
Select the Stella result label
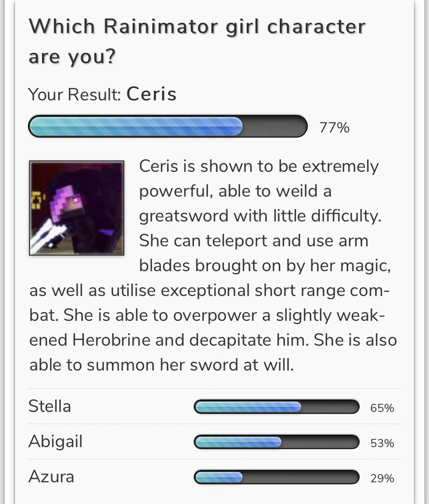[x=50, y=406]
